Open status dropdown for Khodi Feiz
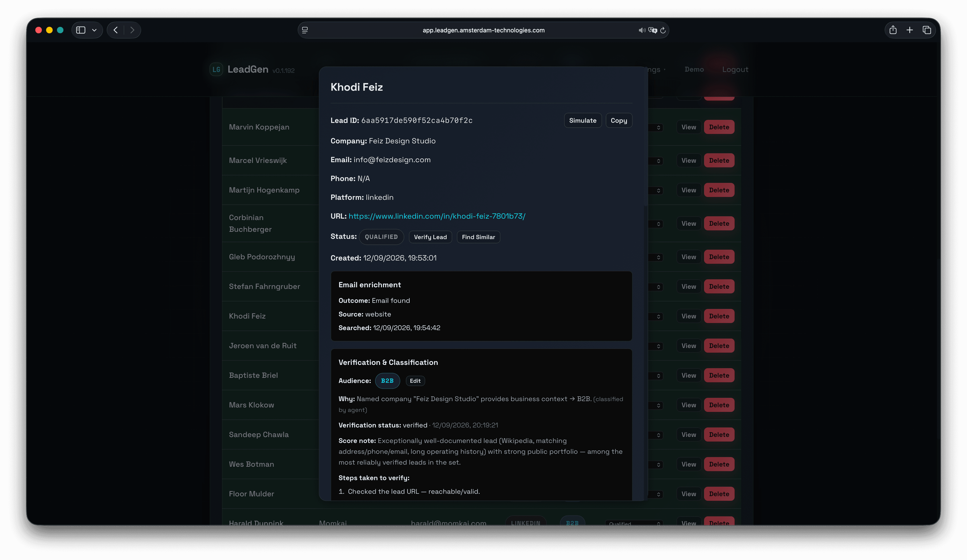This screenshot has height=560, width=967. pyautogui.click(x=656, y=317)
